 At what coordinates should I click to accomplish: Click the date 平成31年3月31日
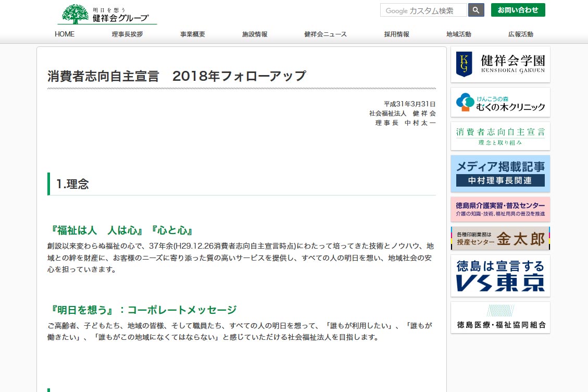409,104
